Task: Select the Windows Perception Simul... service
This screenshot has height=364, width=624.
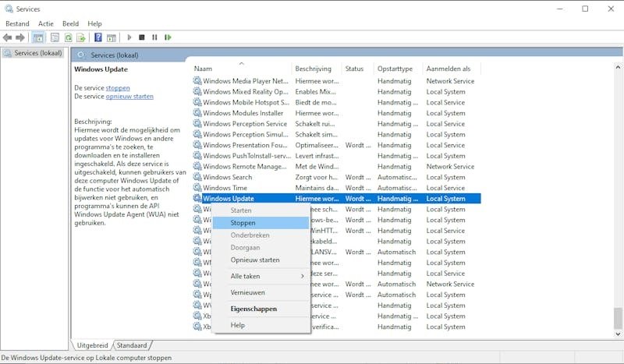Action: (x=246, y=135)
